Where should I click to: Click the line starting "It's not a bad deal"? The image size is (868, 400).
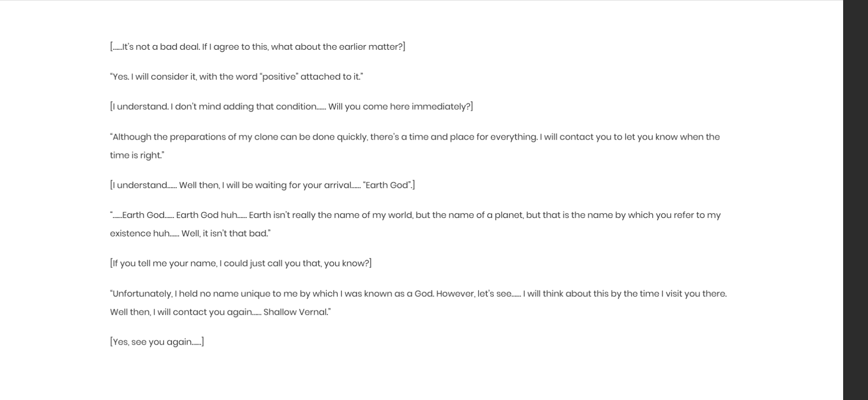point(257,47)
